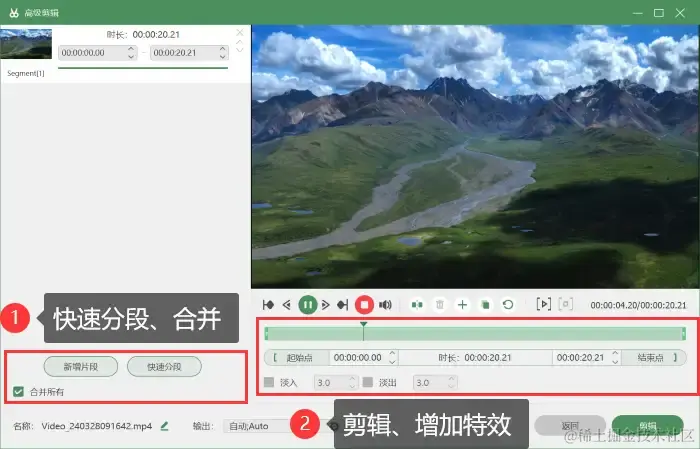Enable the 淡出 fade-out checkbox
The height and width of the screenshot is (449, 700).
click(368, 382)
